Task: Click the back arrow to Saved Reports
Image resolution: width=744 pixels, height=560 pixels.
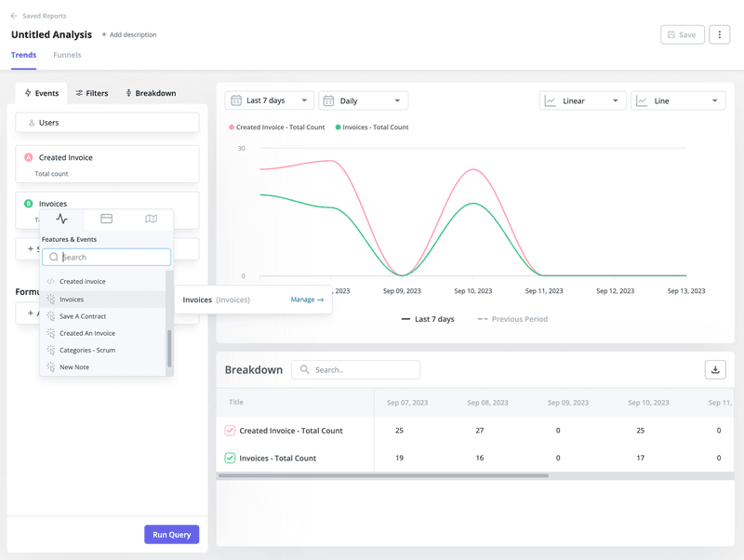Action: 14,16
